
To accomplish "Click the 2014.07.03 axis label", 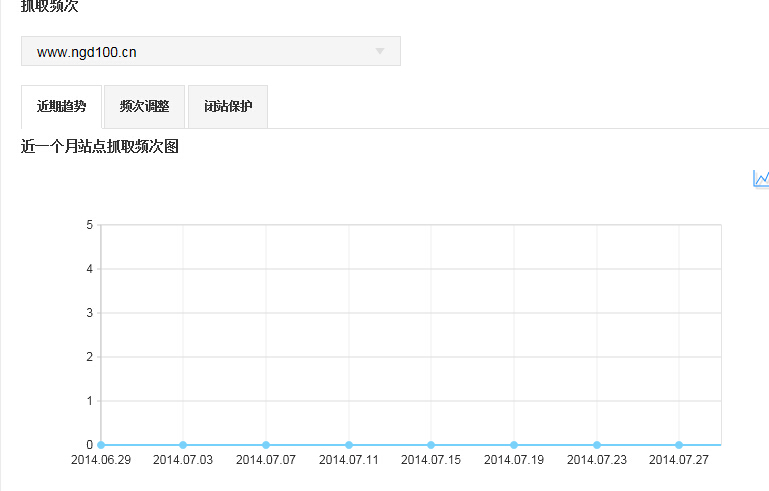I will click(x=183, y=460).
